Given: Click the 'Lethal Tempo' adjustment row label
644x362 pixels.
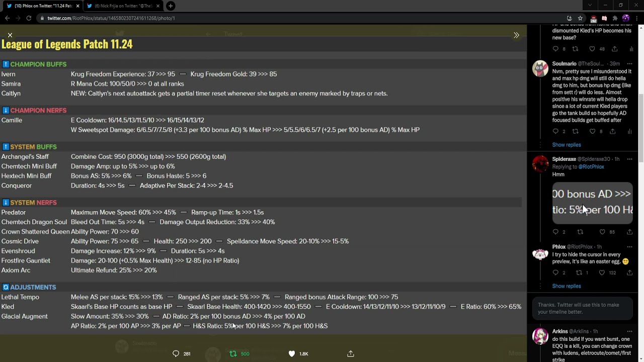Looking at the screenshot, I should click(20, 297).
